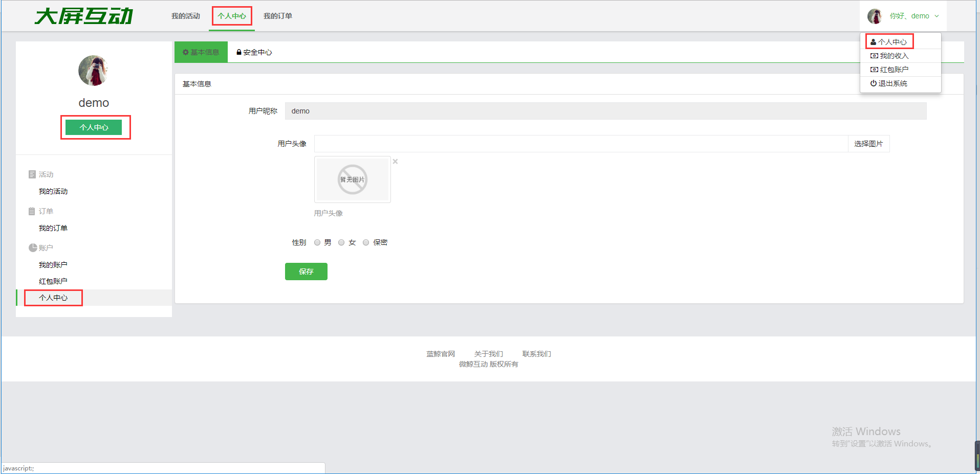The width and height of the screenshot is (980, 474).
Task: Choose 保密 gender radio option
Action: pos(366,242)
